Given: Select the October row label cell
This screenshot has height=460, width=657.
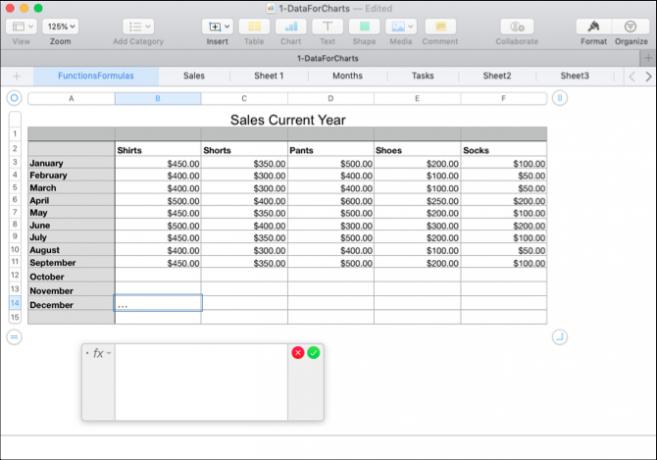Looking at the screenshot, I should pos(71,275).
